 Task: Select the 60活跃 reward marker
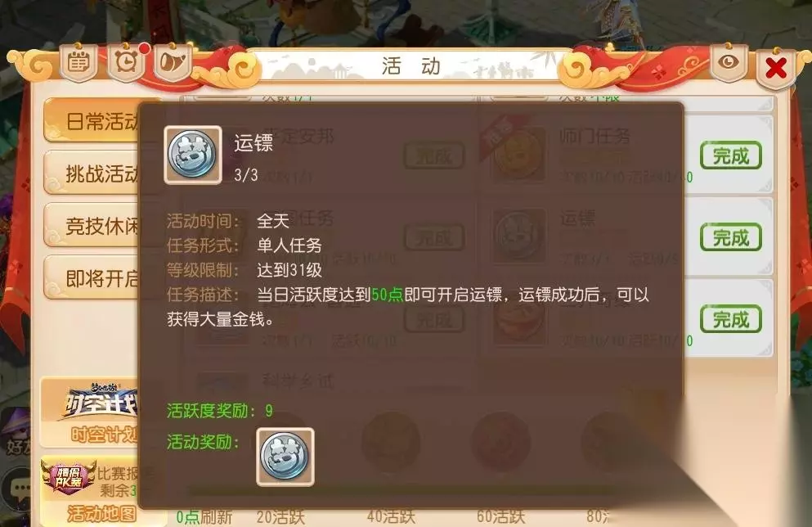(500, 516)
